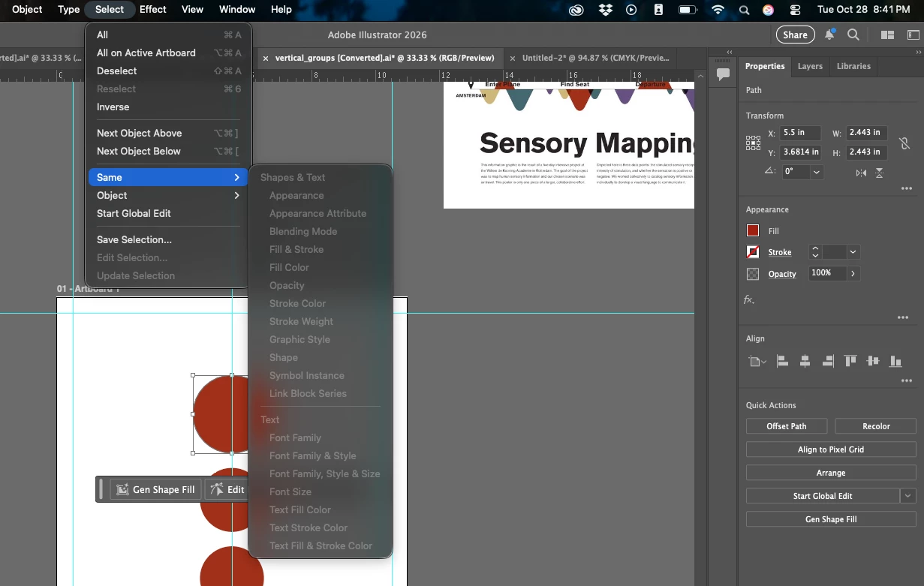
Task: Open the Window menu
Action: (x=237, y=9)
